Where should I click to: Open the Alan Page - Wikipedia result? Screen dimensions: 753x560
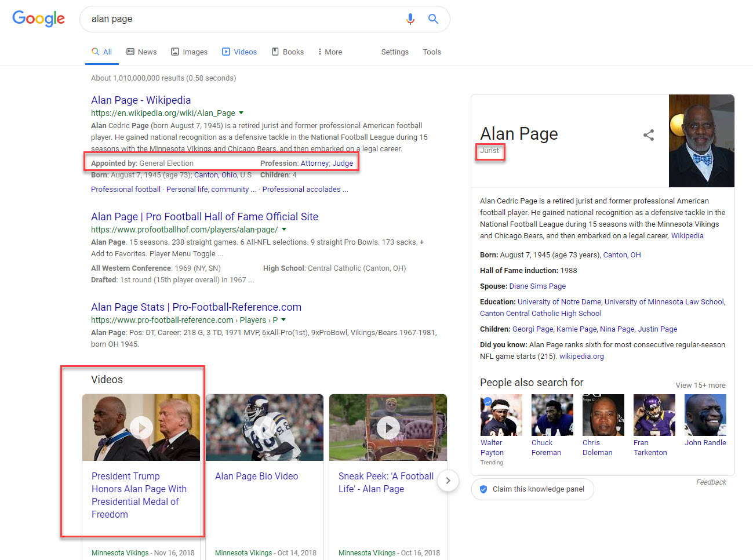141,100
